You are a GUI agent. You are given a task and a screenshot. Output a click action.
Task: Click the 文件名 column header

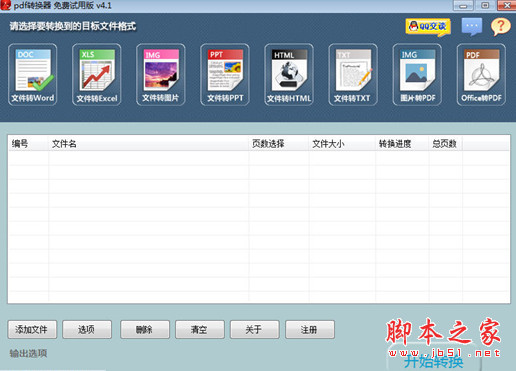[149, 144]
